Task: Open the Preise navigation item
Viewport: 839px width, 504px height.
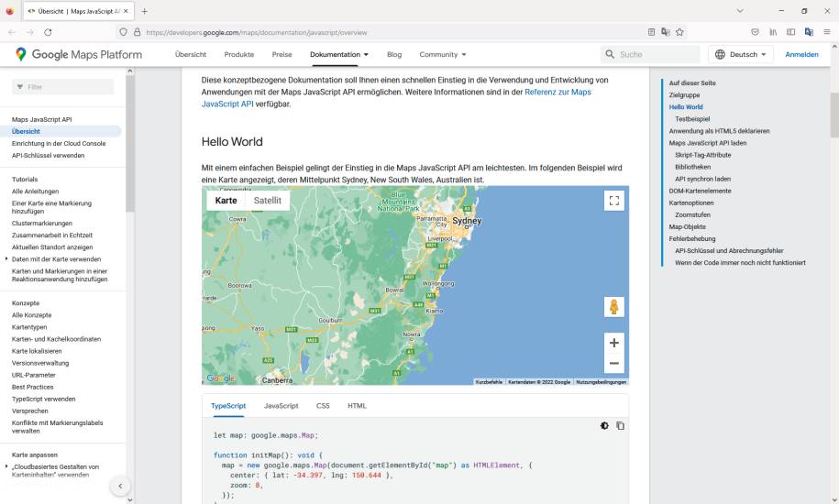Action: 282,54
